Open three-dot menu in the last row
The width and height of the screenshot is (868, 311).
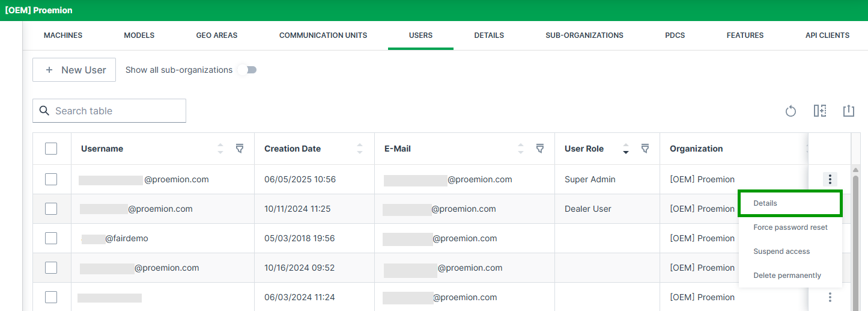tap(830, 297)
